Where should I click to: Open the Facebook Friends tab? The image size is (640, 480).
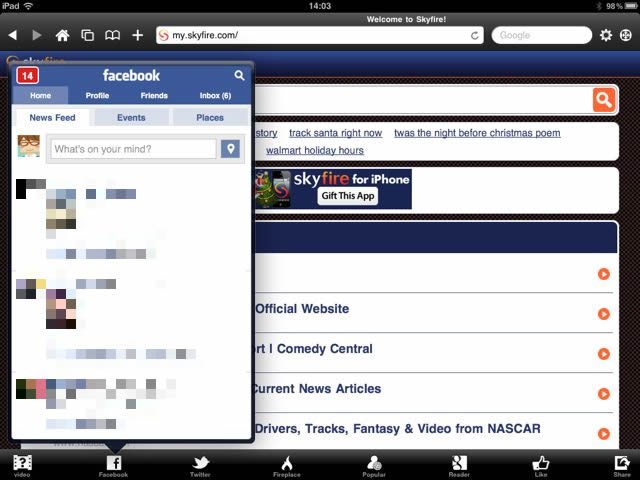click(154, 96)
